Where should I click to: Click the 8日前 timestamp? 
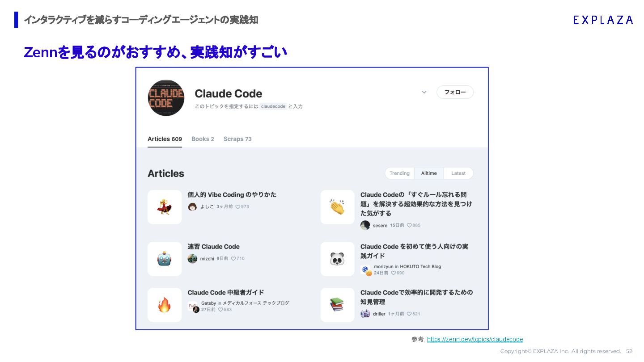(x=222, y=259)
